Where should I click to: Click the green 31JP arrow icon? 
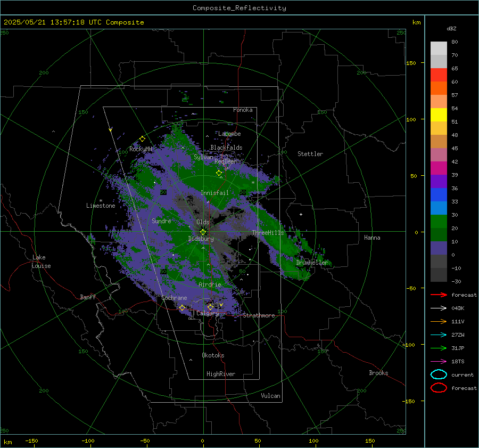coord(439,348)
